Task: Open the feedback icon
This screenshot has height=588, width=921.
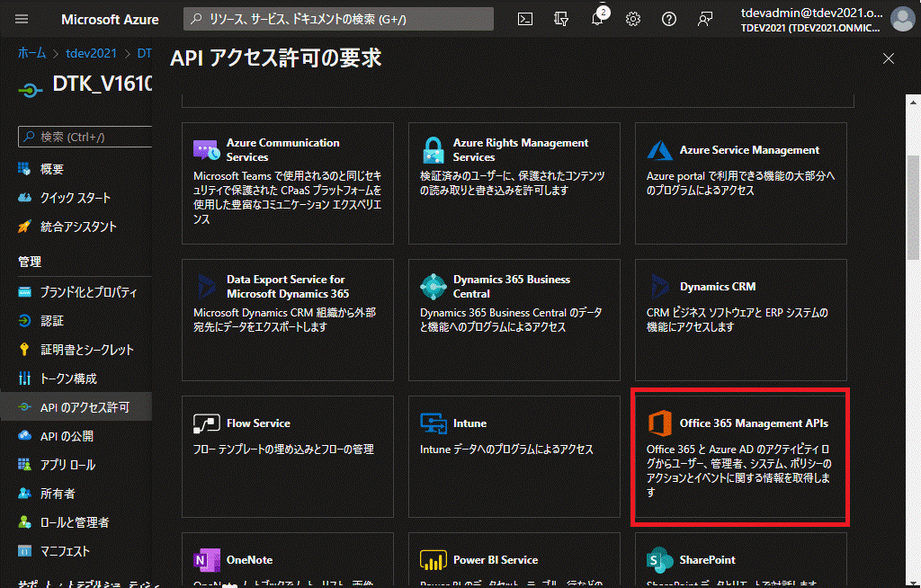Action: (704, 20)
